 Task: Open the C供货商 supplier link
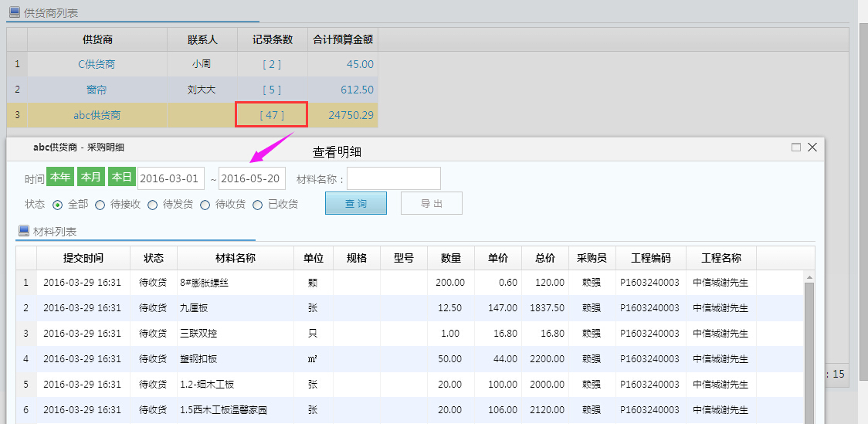click(x=97, y=64)
